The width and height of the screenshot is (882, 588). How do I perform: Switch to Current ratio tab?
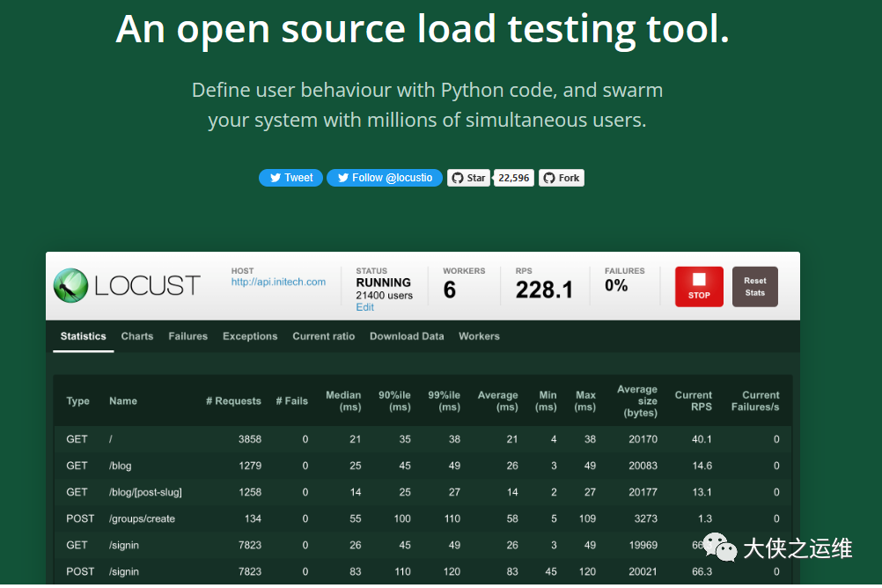323,336
